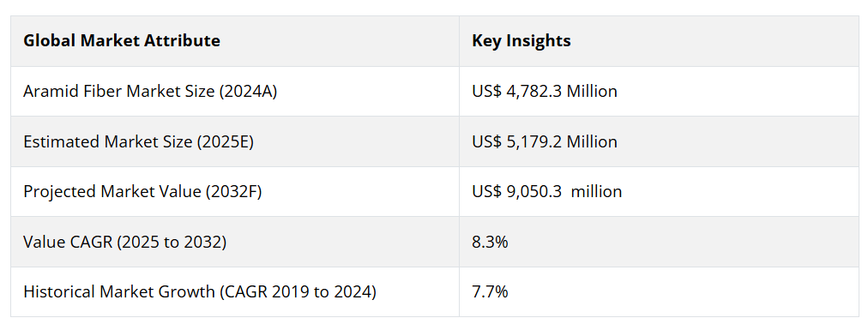Click Aramid Fiber Market Size (2024A) cell
This screenshot has height=324, width=868.
235,91
